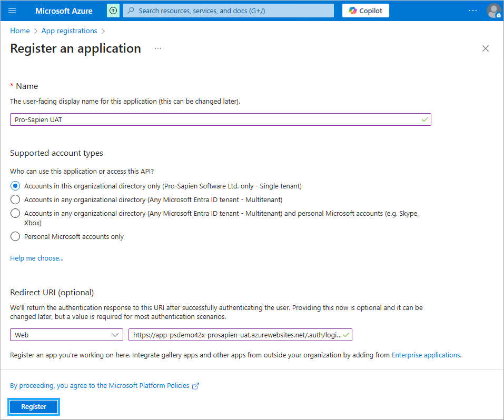Open the ellipsis next to page title
This screenshot has width=504, height=420.
pyautogui.click(x=158, y=48)
